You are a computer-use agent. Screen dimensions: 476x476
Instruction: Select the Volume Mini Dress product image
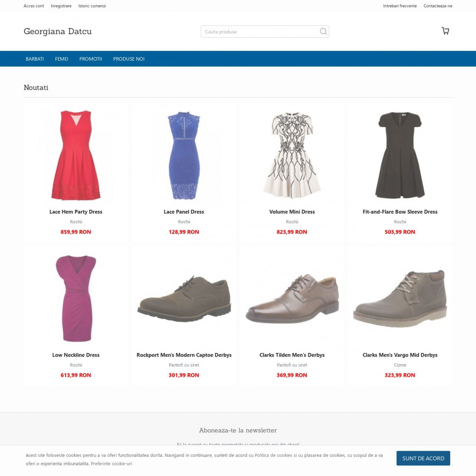292,155
